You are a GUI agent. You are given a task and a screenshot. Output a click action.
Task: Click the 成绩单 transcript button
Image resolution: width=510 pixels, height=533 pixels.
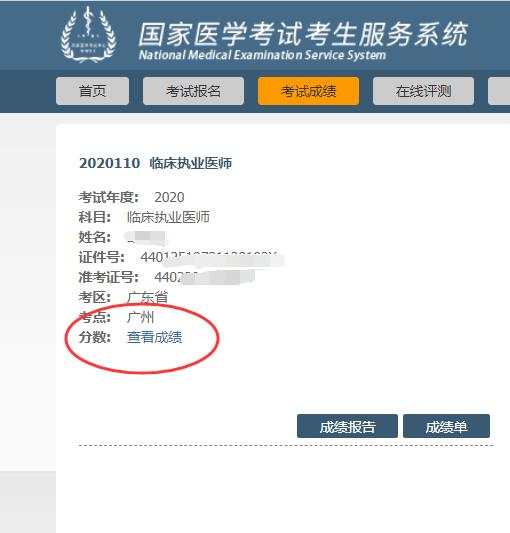446,426
